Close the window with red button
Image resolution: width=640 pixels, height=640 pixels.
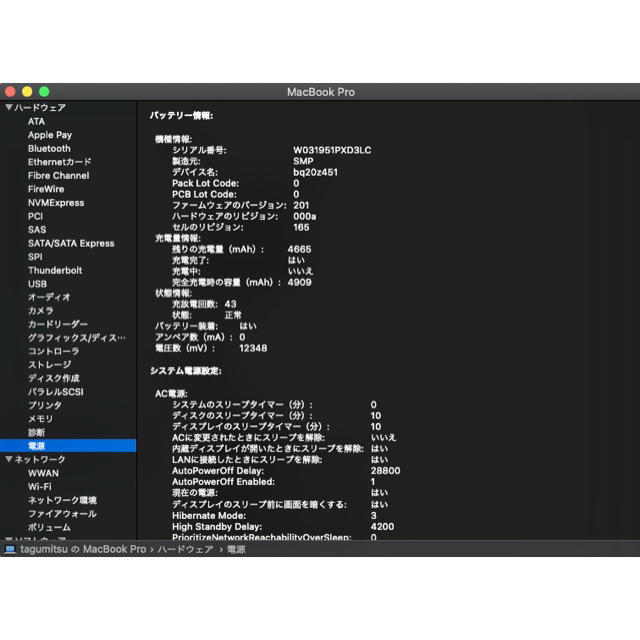(x=10, y=92)
